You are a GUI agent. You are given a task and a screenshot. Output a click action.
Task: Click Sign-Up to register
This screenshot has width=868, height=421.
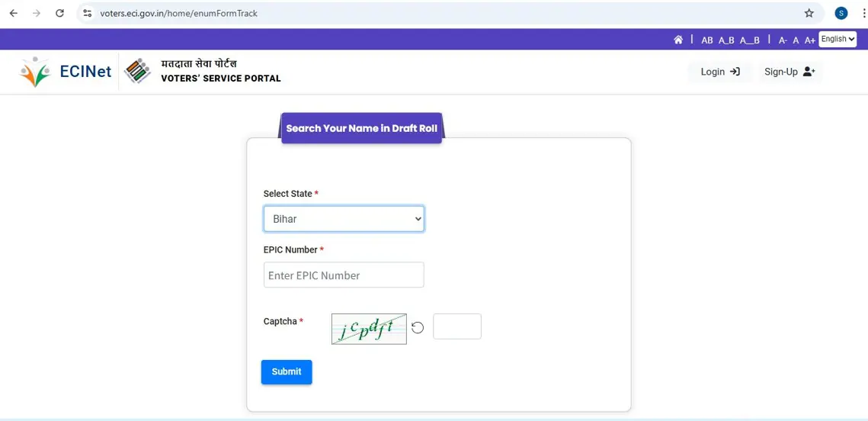pyautogui.click(x=790, y=72)
